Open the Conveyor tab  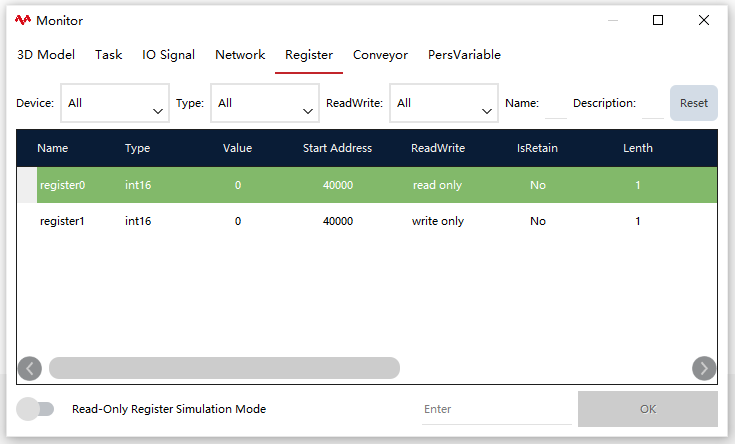[380, 55]
